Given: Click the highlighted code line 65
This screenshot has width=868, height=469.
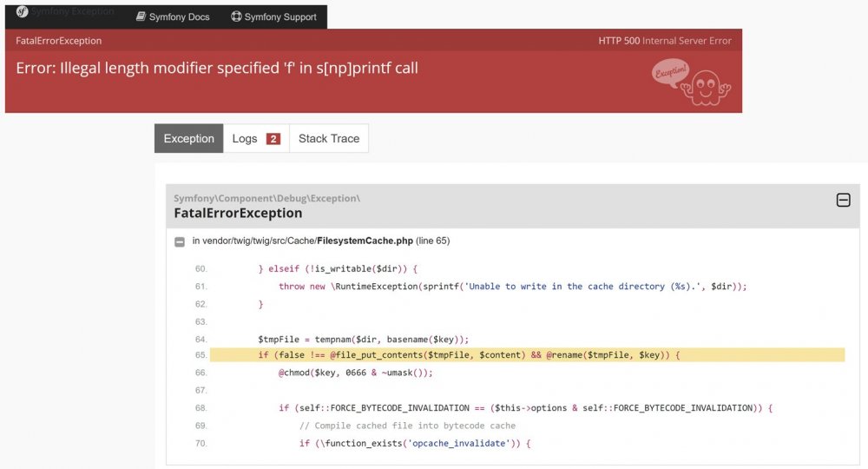Looking at the screenshot, I should 469,355.
